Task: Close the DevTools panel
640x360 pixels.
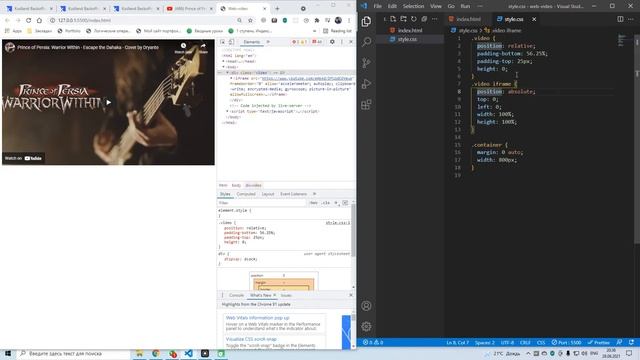Action: (x=351, y=42)
